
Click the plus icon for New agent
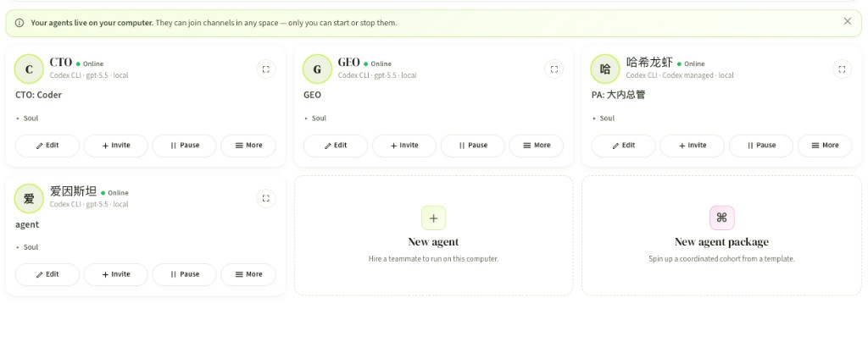click(x=433, y=218)
